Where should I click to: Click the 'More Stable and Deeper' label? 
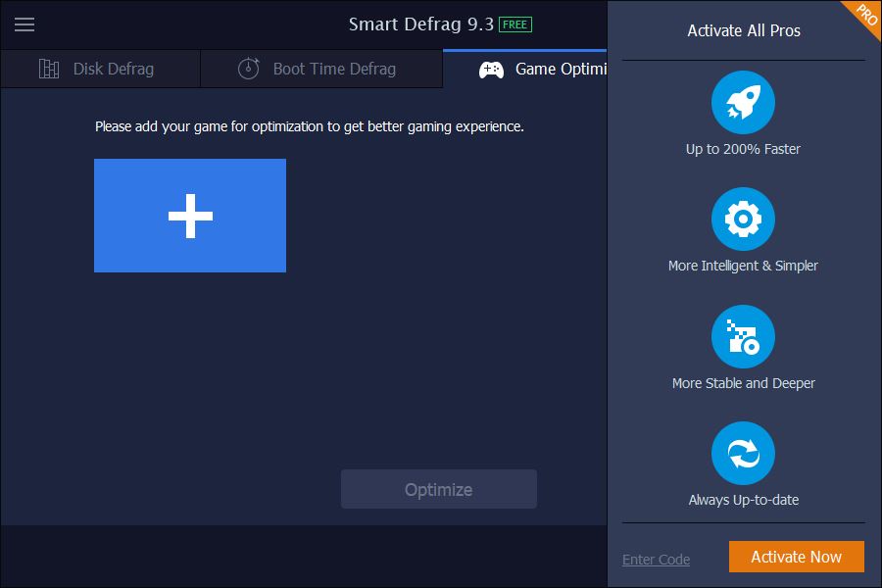tap(743, 383)
